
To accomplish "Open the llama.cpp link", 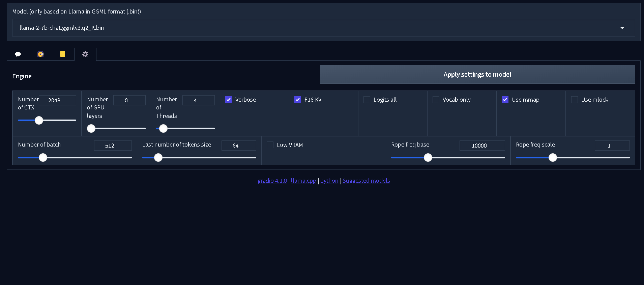I will (x=303, y=181).
